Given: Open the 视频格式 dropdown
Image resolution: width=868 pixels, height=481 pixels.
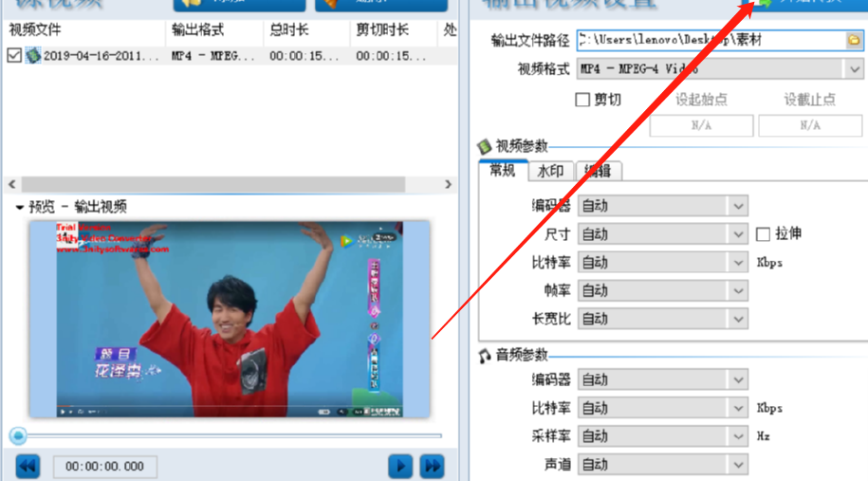Looking at the screenshot, I should coord(853,69).
